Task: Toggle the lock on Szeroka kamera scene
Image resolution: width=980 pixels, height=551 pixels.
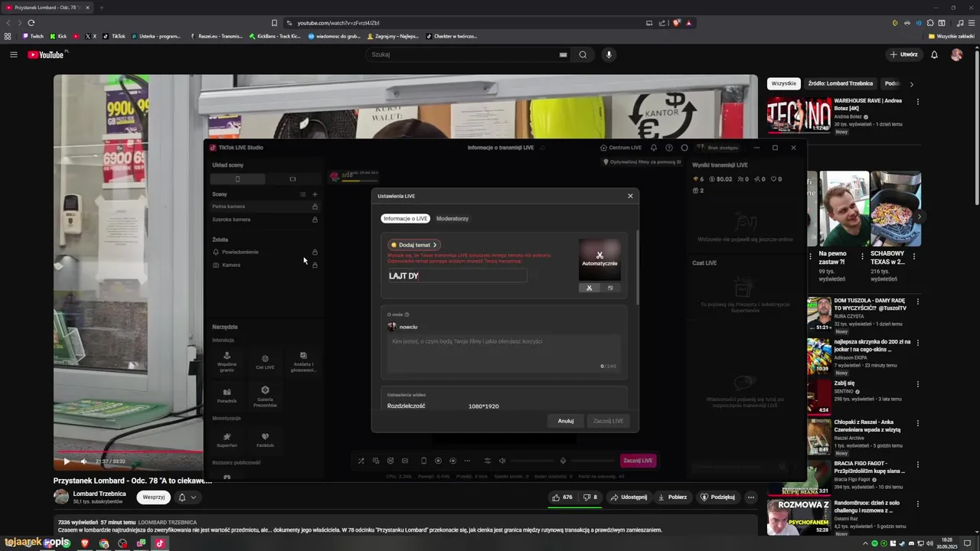Action: 315,220
